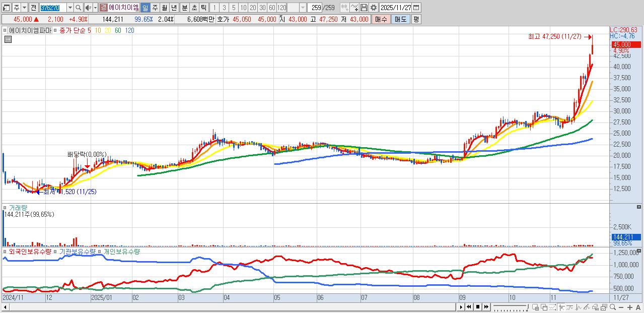Click the 외국인보유수량 legend label
The image size is (644, 313).
(30, 251)
